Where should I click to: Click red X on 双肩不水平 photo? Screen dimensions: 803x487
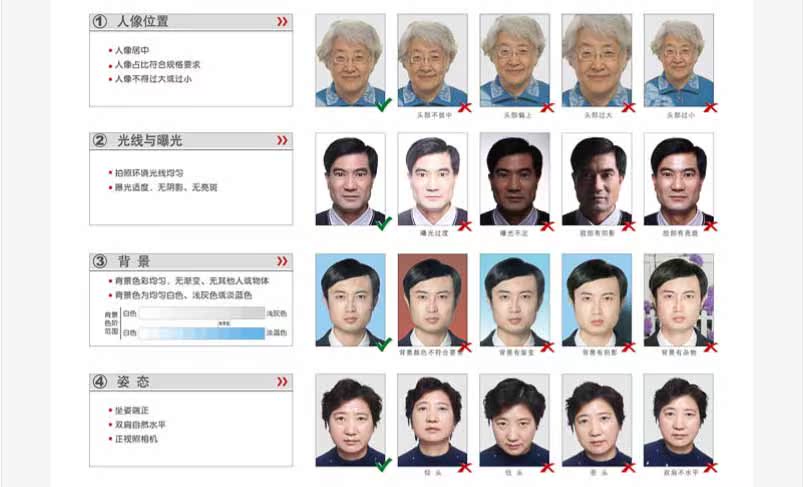pyautogui.click(x=710, y=467)
